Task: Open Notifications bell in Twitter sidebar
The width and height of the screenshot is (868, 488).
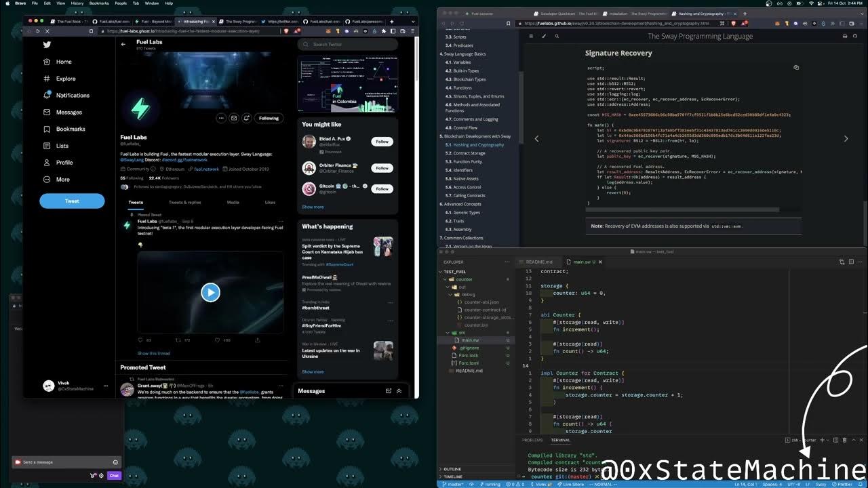Action: click(x=66, y=96)
